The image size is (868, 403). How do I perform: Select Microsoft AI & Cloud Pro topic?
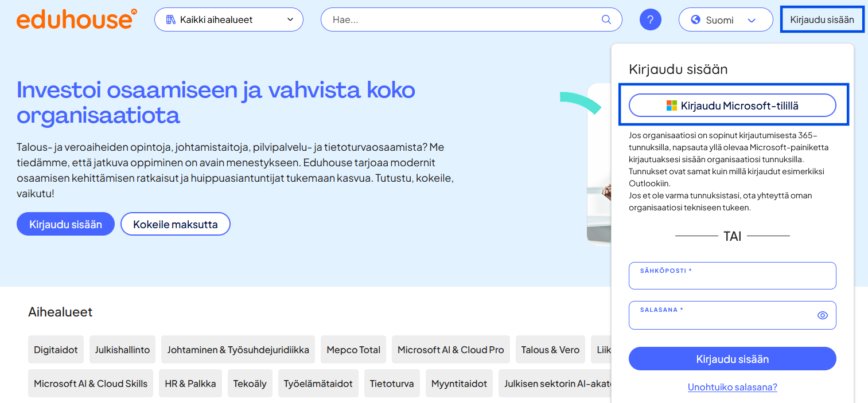[x=451, y=350]
